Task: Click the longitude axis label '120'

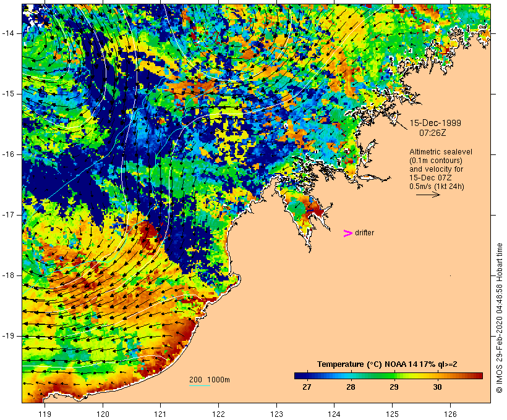Action: (x=103, y=414)
